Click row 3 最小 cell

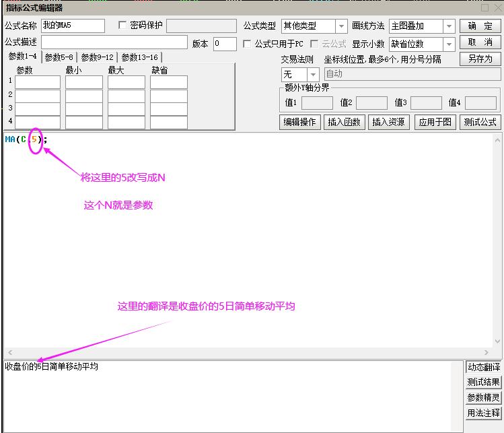(x=84, y=109)
